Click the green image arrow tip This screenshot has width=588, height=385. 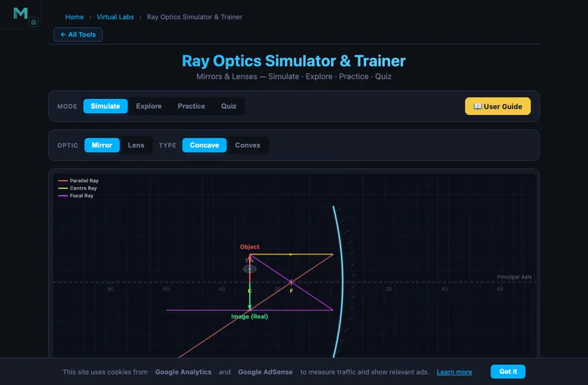tap(250, 307)
